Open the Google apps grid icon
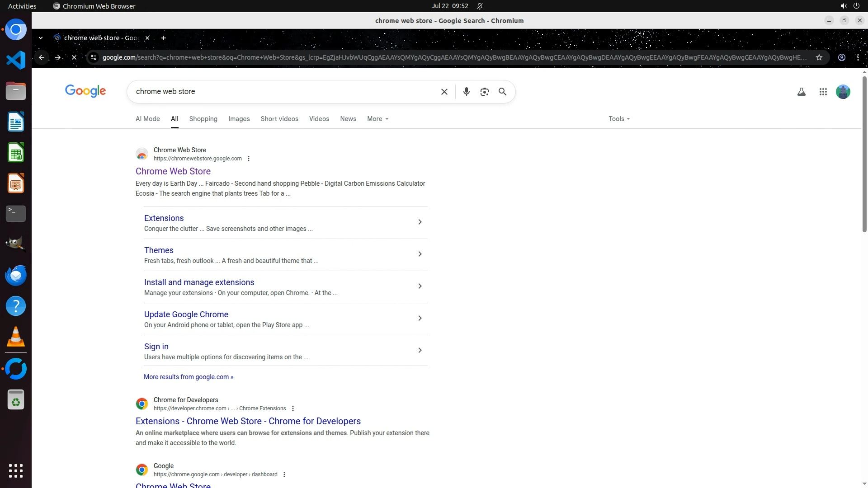The width and height of the screenshot is (868, 488). [823, 92]
